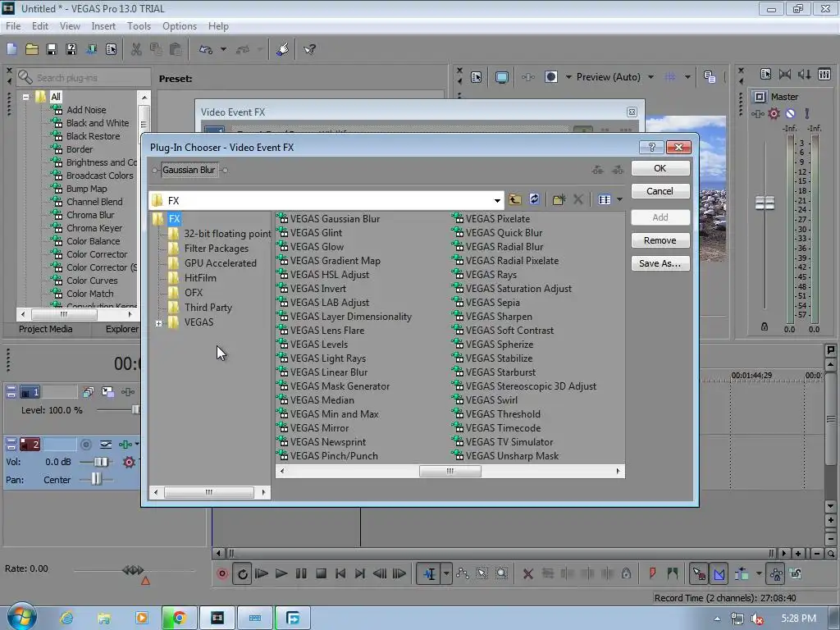
Task: Click the Lock icon in editing toolbar
Action: [x=626, y=573]
